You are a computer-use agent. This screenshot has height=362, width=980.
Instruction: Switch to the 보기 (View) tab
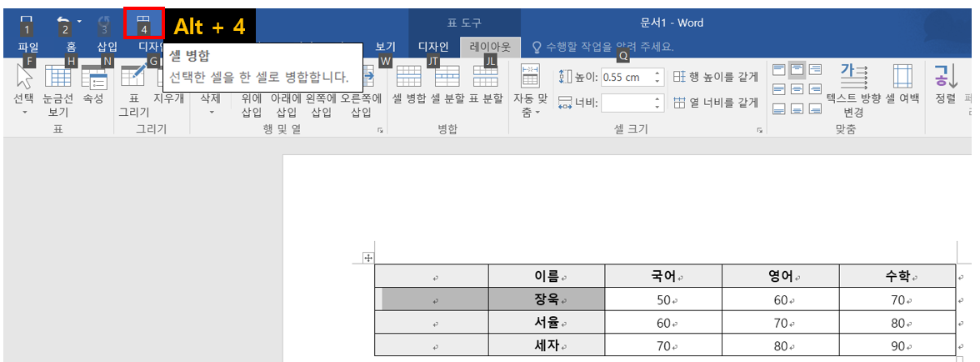(x=386, y=46)
